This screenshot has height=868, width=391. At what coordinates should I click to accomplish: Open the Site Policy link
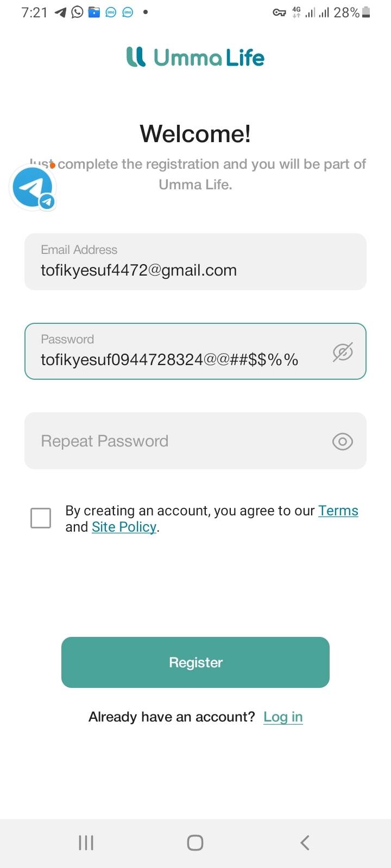pos(124,527)
